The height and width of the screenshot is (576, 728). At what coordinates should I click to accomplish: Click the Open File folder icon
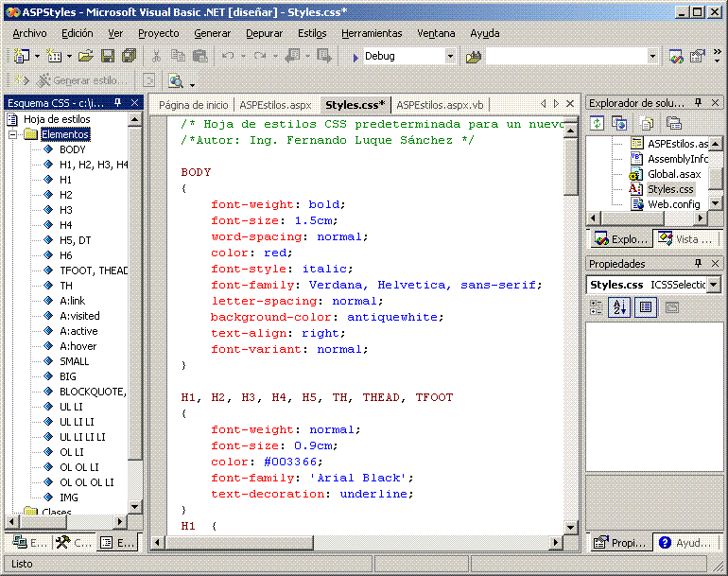[x=85, y=56]
